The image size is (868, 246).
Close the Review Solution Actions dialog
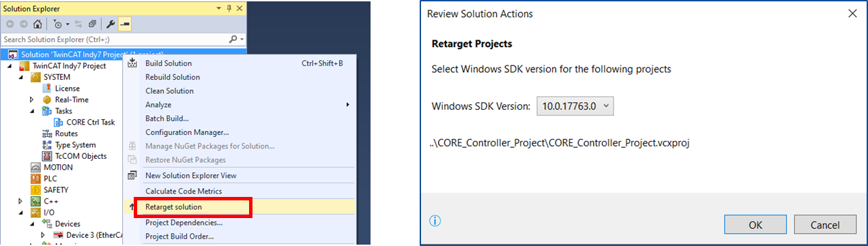click(x=852, y=14)
